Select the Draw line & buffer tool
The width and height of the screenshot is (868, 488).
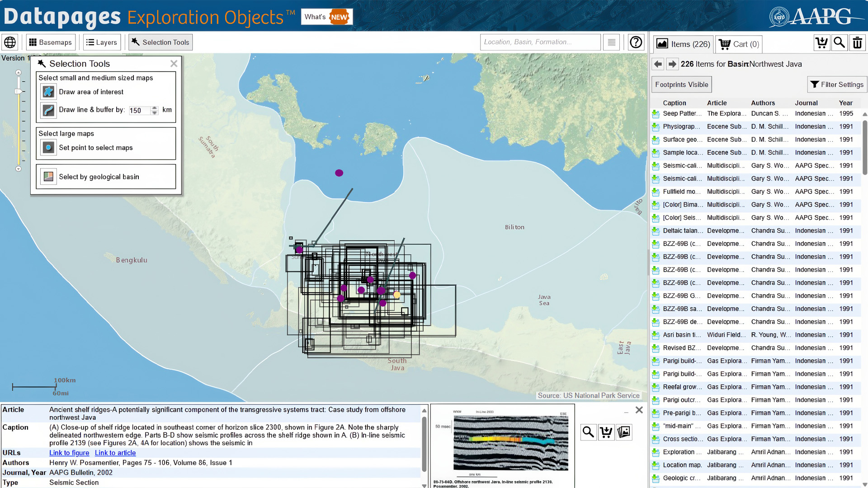[x=48, y=110]
